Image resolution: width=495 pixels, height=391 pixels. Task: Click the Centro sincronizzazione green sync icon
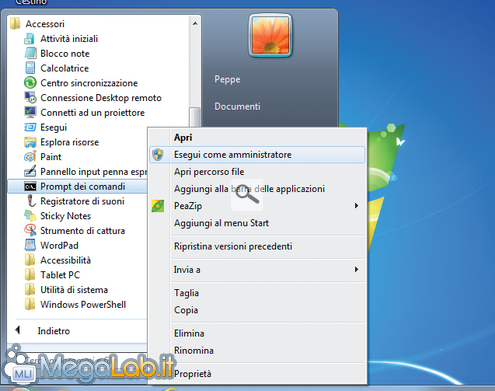click(30, 83)
